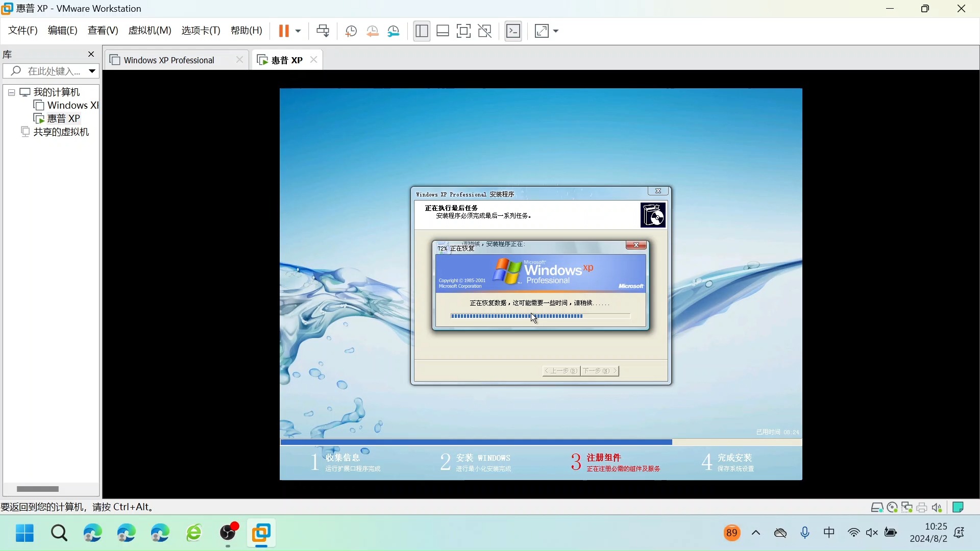Viewport: 980px width, 551px height.
Task: Open the console view
Action: 513,31
